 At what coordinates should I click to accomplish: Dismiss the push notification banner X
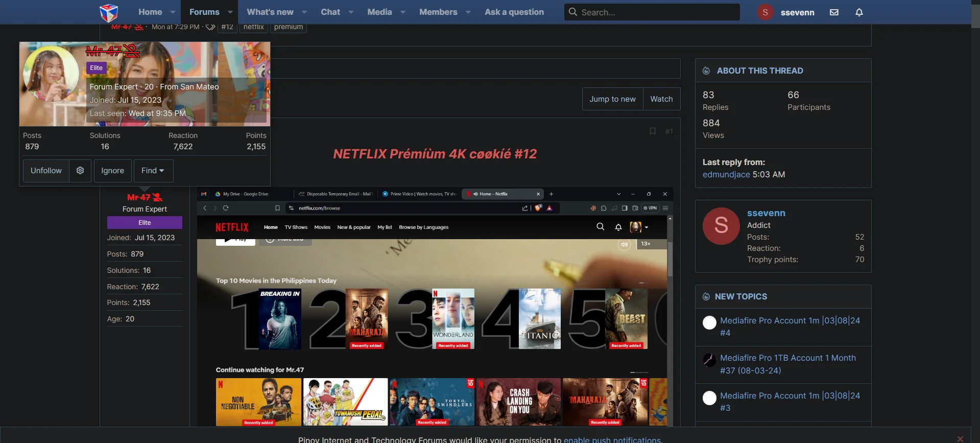click(x=960, y=439)
